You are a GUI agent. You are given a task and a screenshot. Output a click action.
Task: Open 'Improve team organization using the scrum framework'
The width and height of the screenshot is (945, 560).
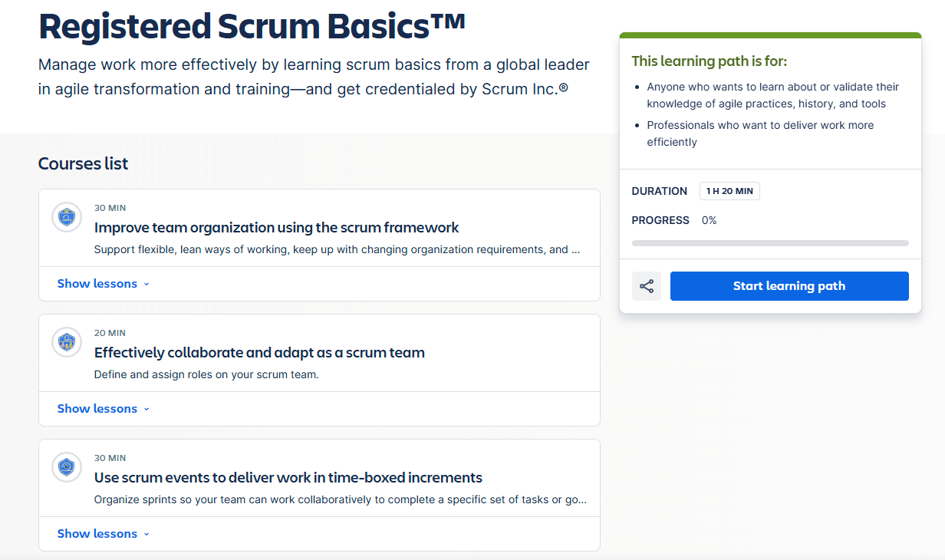coord(276,228)
